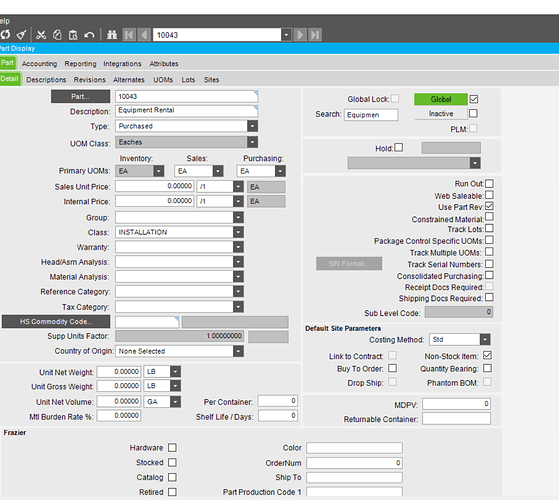Enable the Track Lots checkbox
559x500 pixels.
click(489, 228)
